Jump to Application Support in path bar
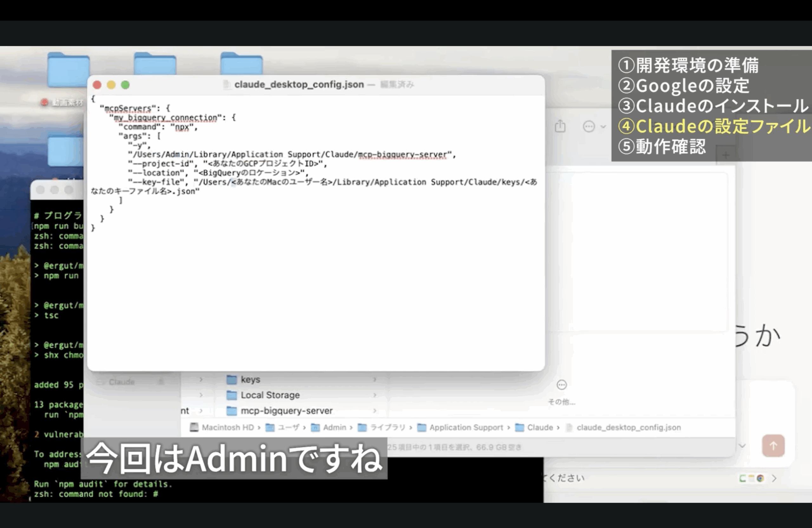The width and height of the screenshot is (812, 528). tap(466, 427)
